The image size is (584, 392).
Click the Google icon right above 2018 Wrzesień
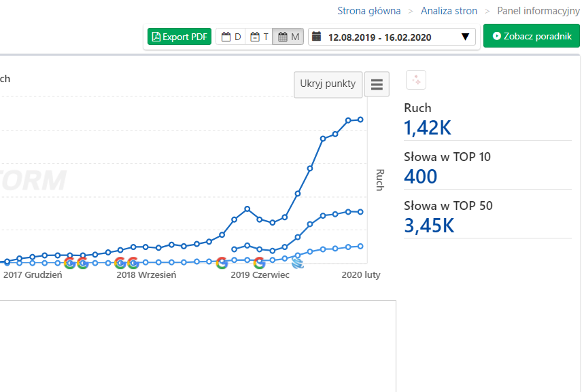[x=133, y=263]
